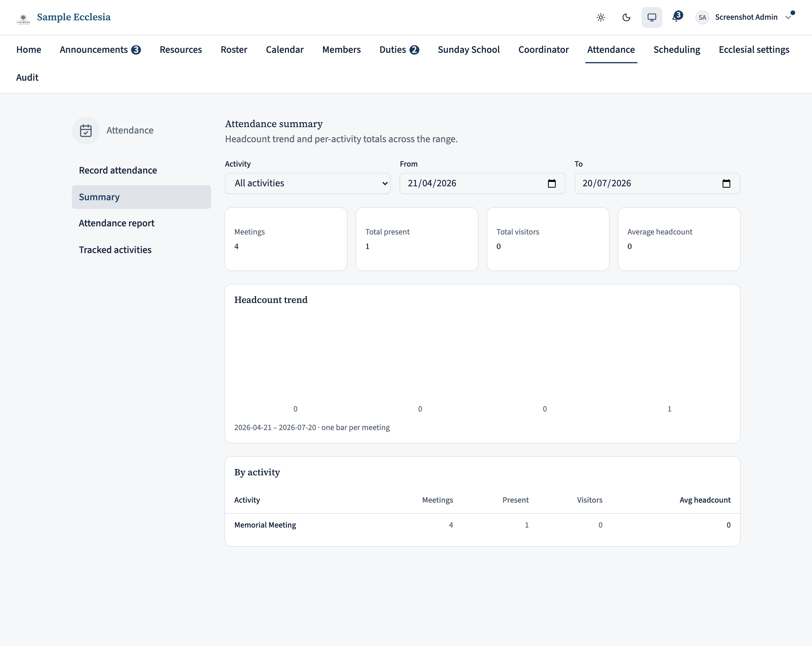Viewport: 812px width, 646px height.
Task: Open the Members tab
Action: point(342,49)
